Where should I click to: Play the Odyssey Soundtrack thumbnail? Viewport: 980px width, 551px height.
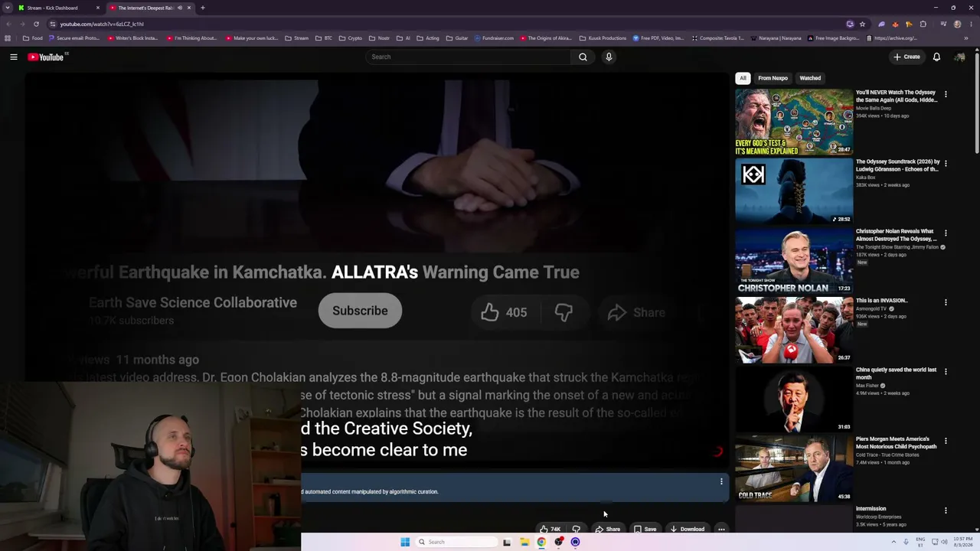pos(794,191)
